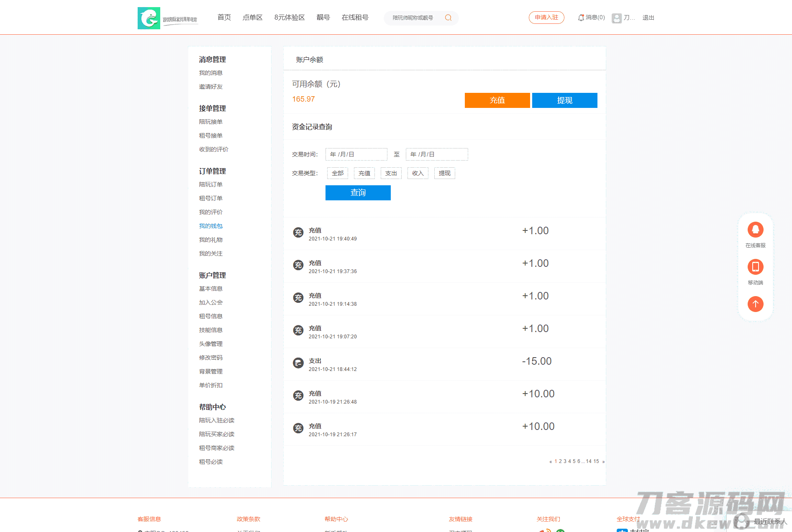Viewport: 792px width, 532px height.
Task: Select the 全部 transaction type filter
Action: click(337, 173)
